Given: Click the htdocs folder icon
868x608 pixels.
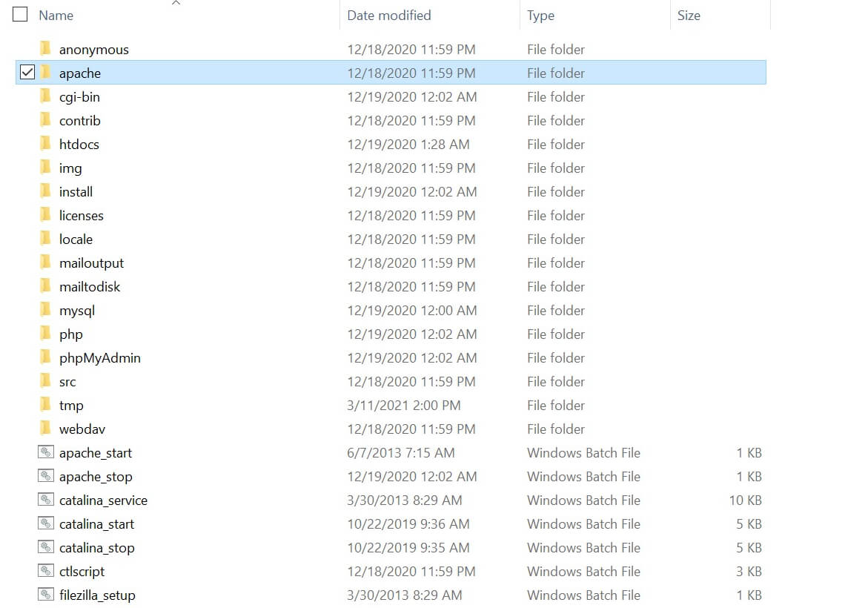Looking at the screenshot, I should coord(46,144).
